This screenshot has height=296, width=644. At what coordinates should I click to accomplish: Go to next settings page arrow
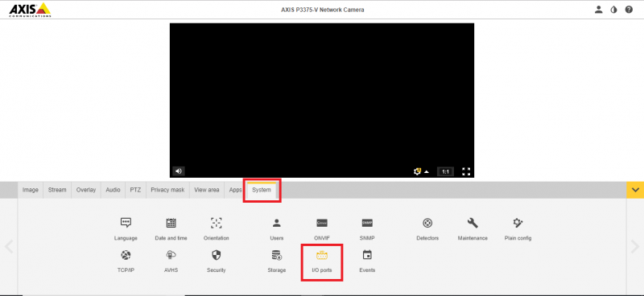coord(635,247)
